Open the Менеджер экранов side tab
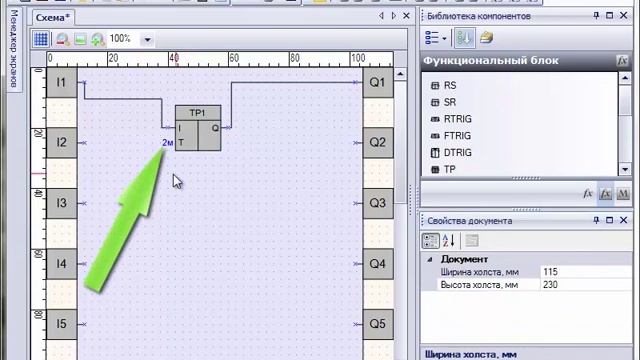Viewport: 640px width, 360px height. 13,48
